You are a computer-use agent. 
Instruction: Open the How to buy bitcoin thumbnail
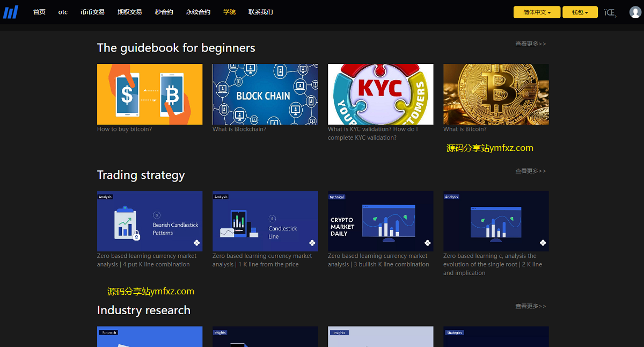[150, 94]
